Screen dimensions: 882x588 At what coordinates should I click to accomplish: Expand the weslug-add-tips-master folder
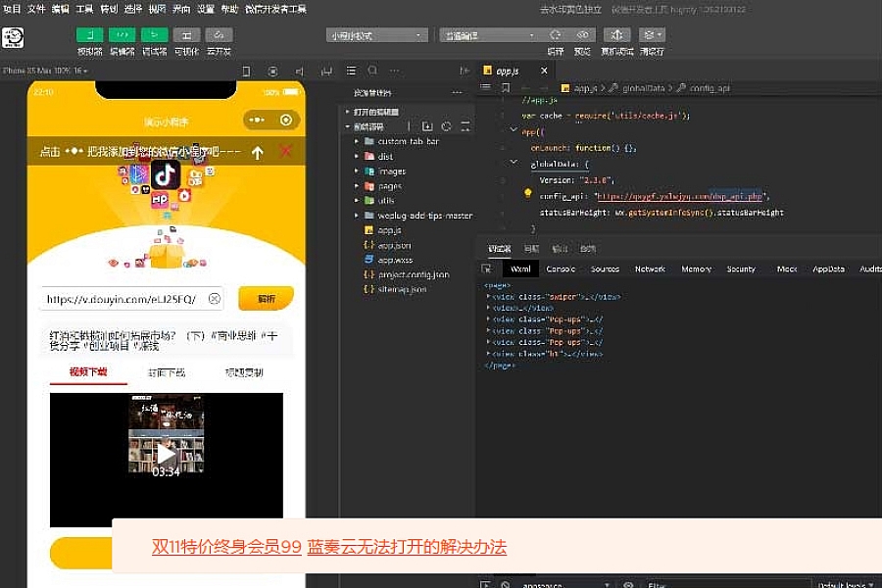(x=424, y=216)
